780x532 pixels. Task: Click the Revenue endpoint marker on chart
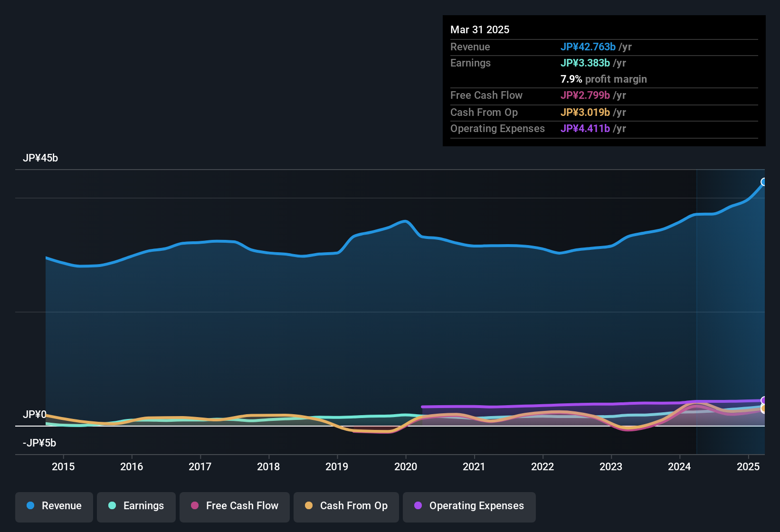click(x=764, y=182)
